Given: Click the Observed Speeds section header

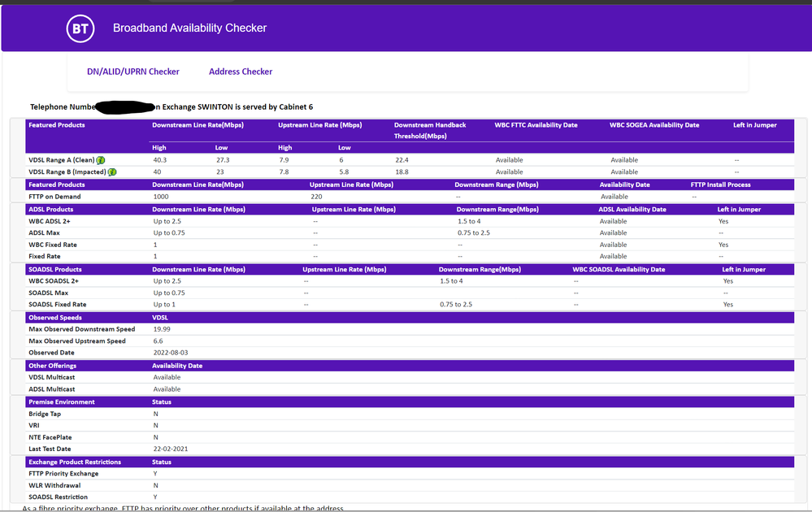Looking at the screenshot, I should [54, 318].
